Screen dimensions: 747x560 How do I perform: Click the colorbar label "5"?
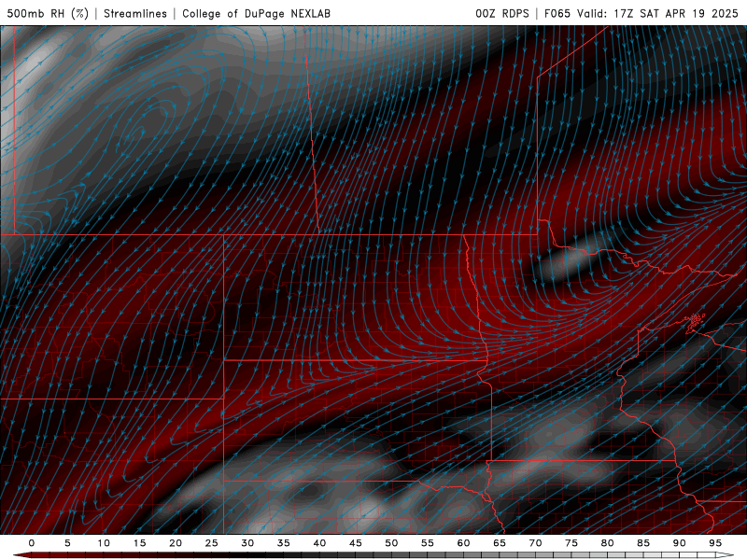(67, 543)
